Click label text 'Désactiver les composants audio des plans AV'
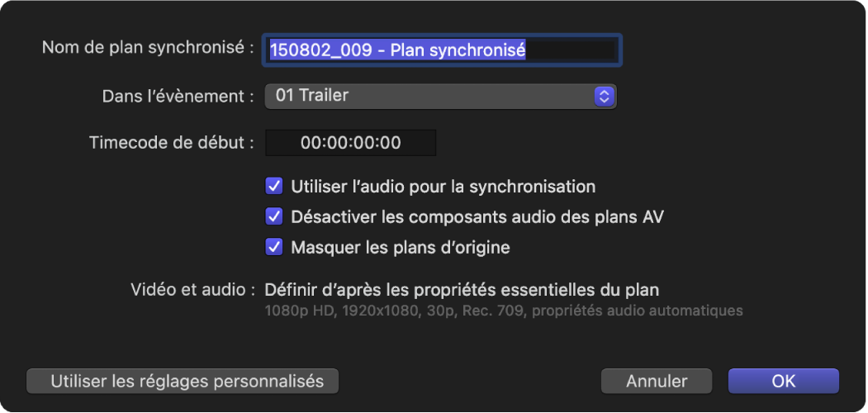 [477, 217]
